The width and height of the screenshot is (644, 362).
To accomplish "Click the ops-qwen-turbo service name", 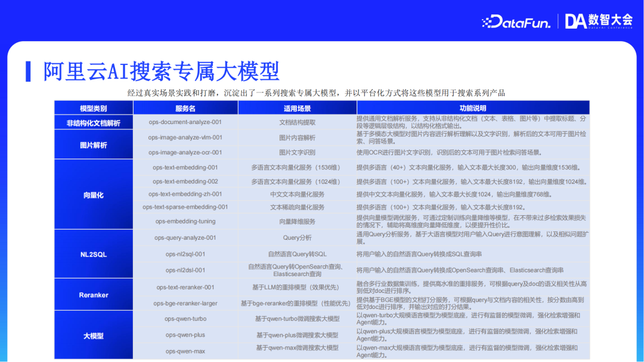I will 185,318.
